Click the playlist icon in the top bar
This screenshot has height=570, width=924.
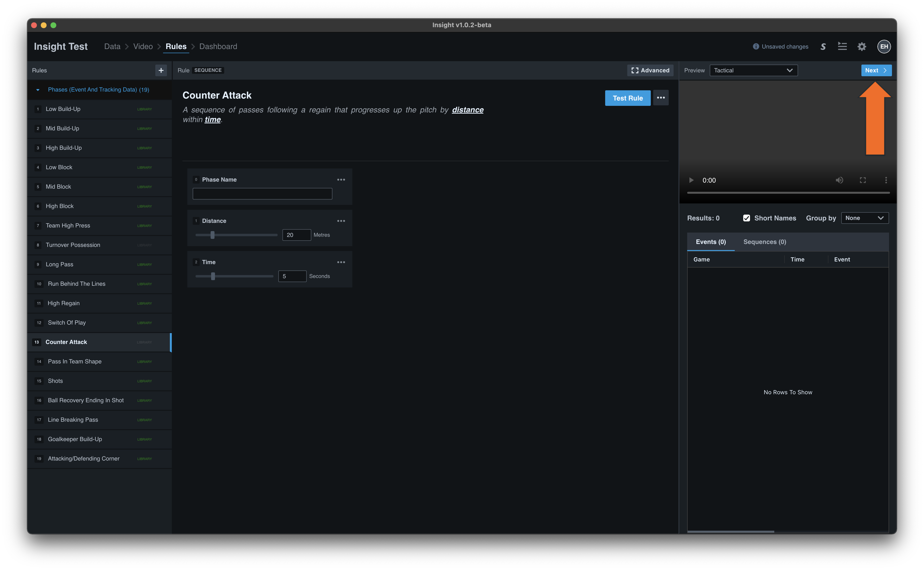click(843, 46)
